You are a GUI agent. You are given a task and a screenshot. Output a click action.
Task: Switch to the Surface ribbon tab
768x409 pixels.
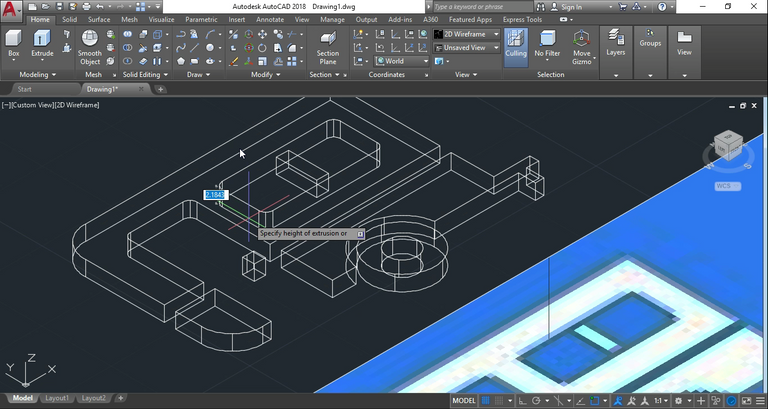99,20
